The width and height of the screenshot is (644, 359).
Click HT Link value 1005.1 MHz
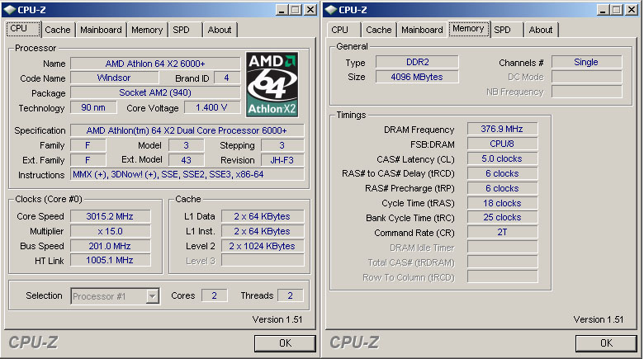pyautogui.click(x=110, y=261)
